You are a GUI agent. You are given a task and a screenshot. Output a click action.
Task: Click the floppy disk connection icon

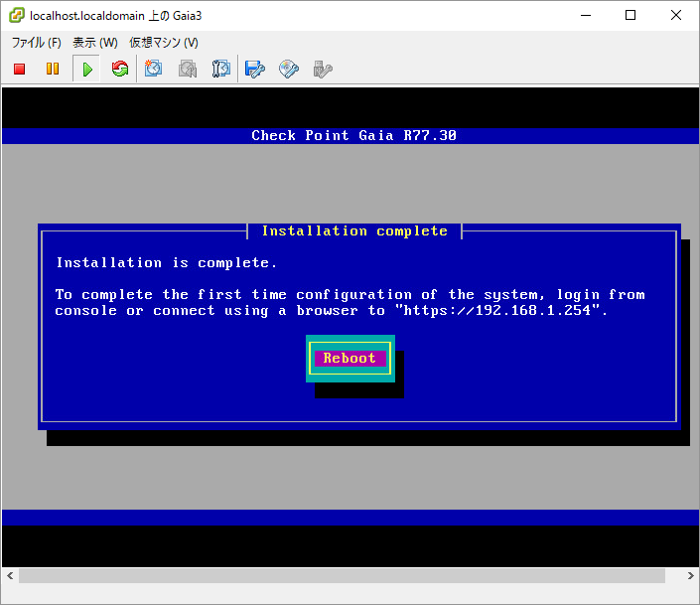click(x=255, y=70)
